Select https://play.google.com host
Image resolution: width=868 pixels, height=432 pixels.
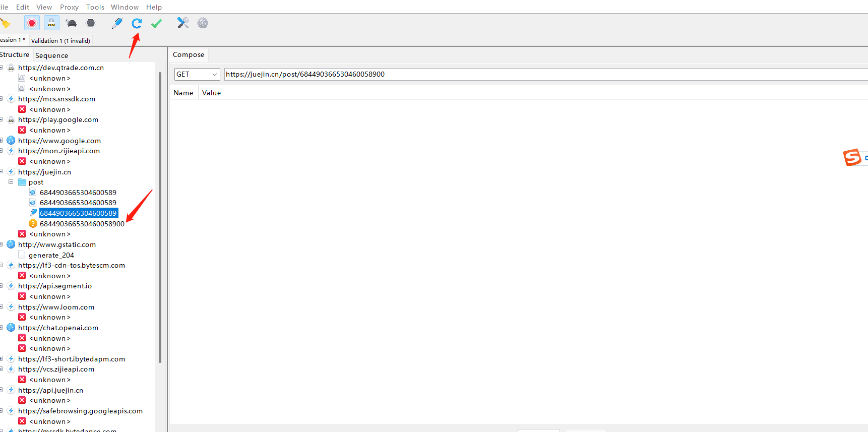point(58,119)
